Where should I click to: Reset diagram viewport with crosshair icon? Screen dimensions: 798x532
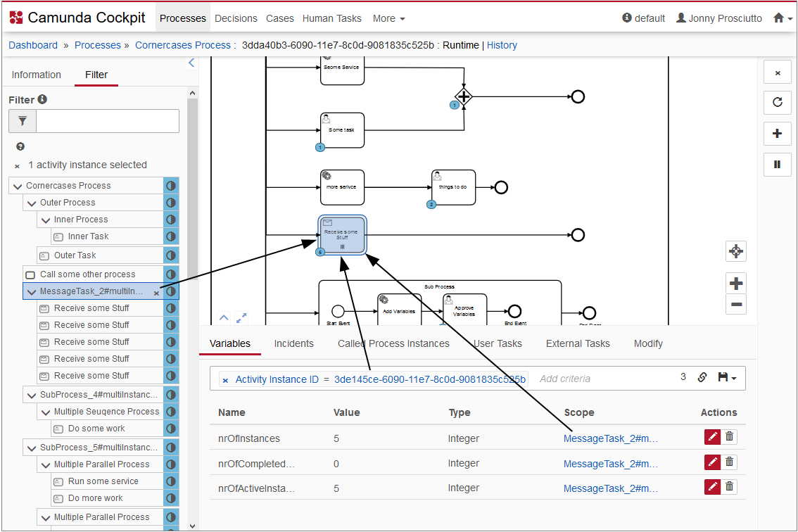736,251
